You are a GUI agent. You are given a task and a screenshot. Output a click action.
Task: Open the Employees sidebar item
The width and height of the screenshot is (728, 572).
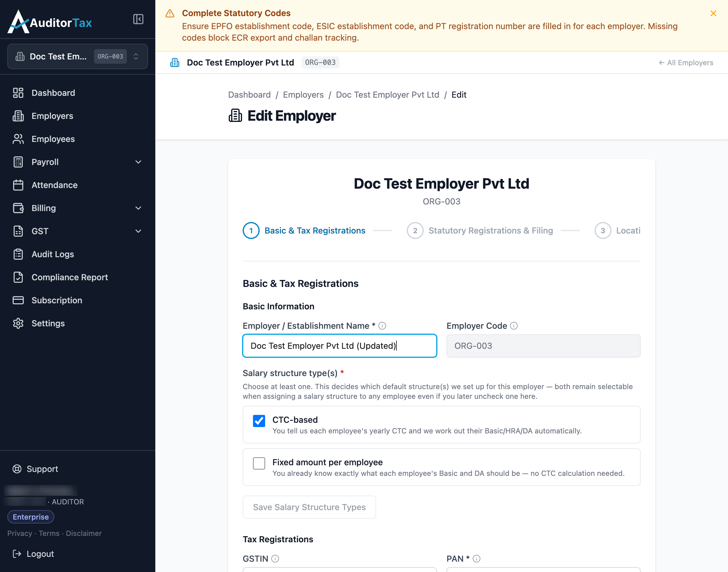pyautogui.click(x=77, y=139)
